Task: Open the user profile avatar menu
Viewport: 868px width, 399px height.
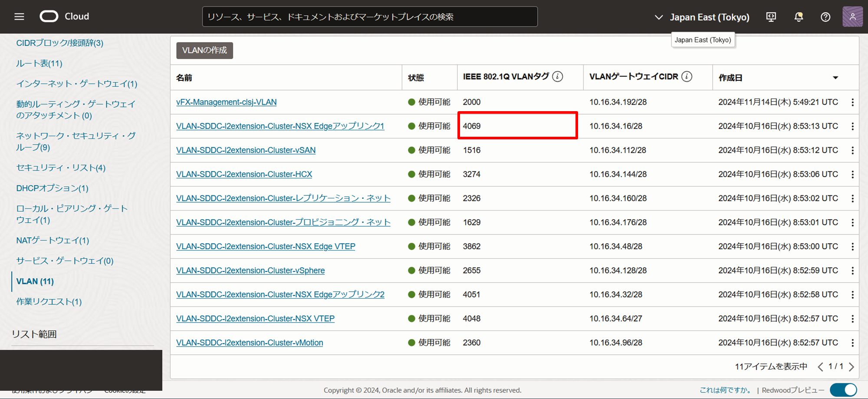Action: 852,17
